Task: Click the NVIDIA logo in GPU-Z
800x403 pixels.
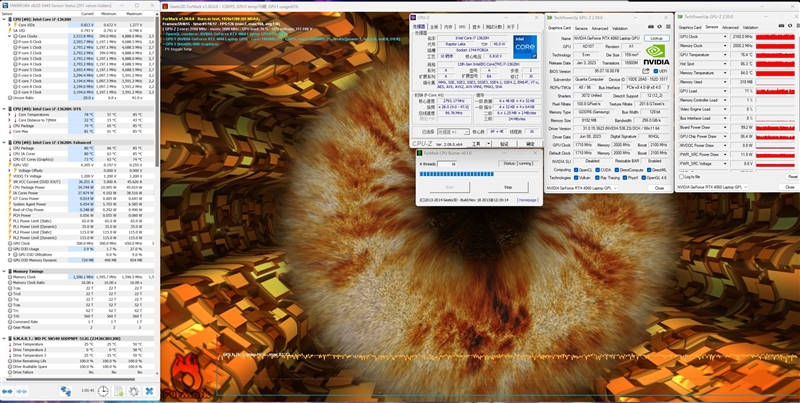Action: coord(657,55)
